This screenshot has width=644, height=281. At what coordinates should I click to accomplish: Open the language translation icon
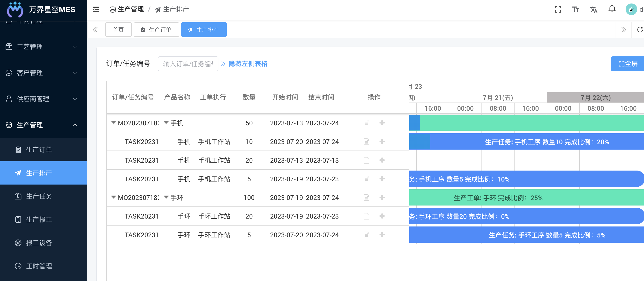pyautogui.click(x=593, y=10)
